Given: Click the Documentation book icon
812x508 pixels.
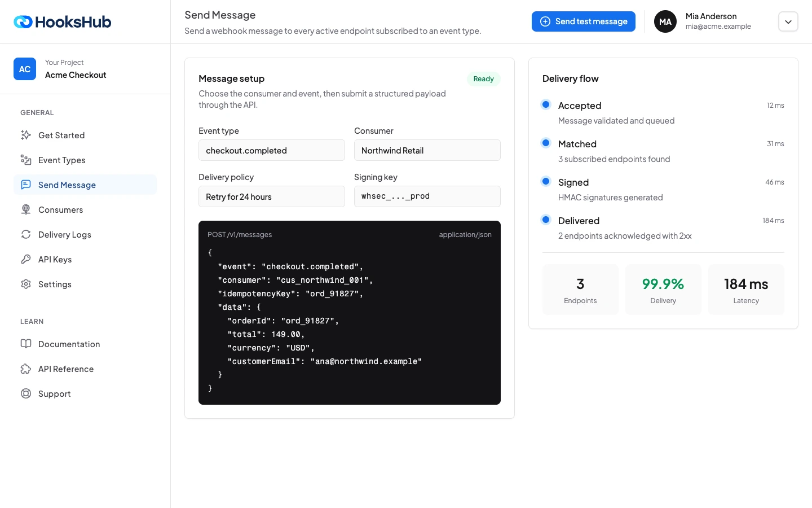Looking at the screenshot, I should tap(26, 344).
